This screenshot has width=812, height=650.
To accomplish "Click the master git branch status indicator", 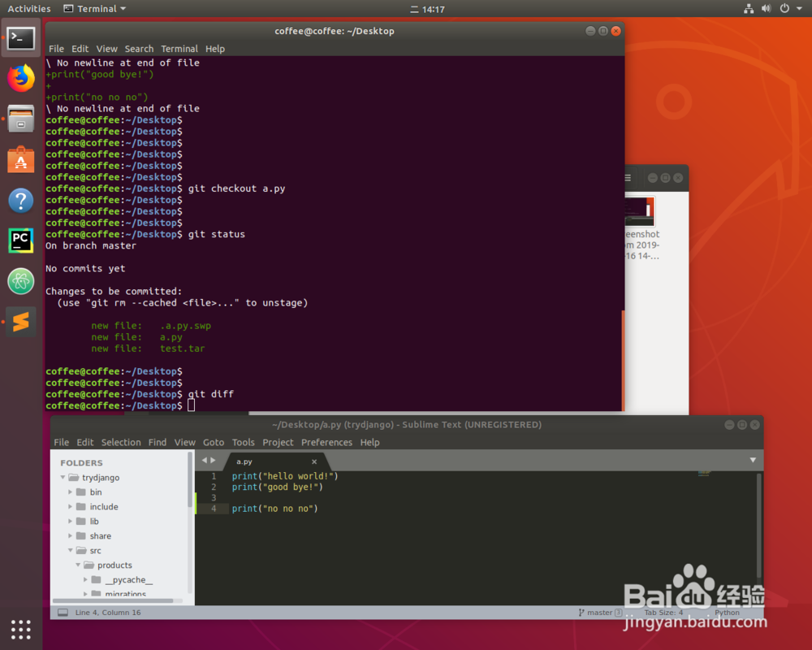I will [x=600, y=612].
